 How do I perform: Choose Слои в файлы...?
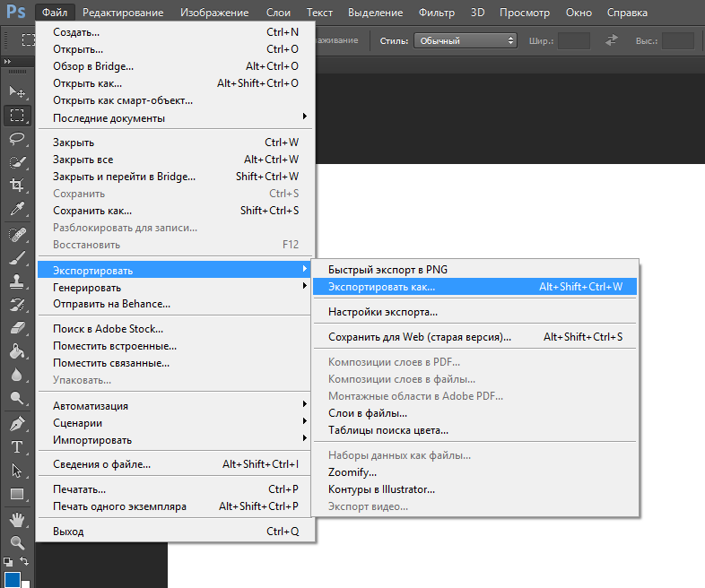coord(474,413)
